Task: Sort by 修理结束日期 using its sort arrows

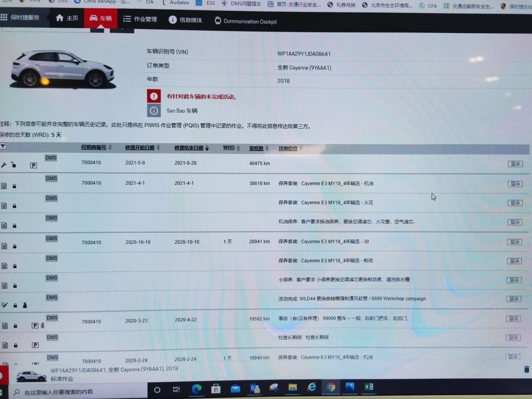Action: (x=207, y=148)
